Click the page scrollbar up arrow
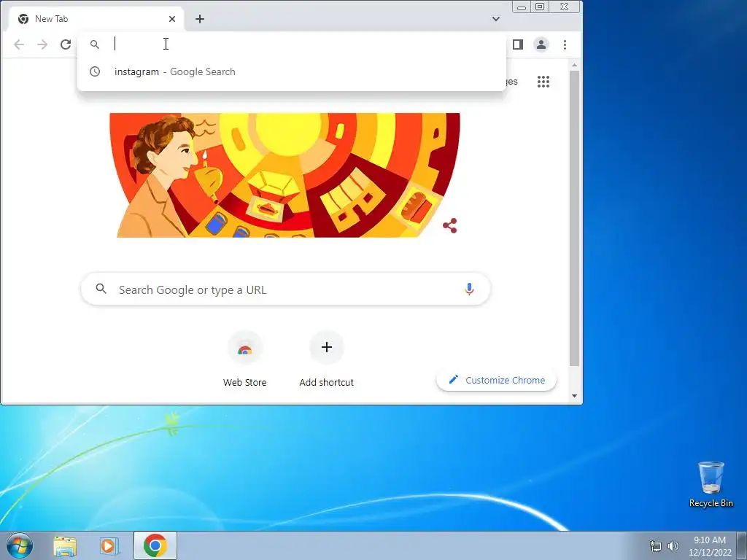The image size is (747, 560). 575,65
